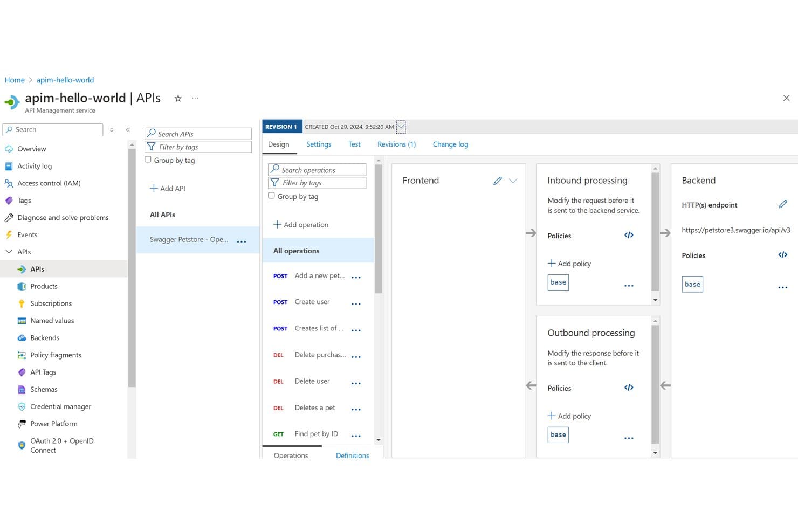Click operations list scrollbar down arrow
Image resolution: width=798 pixels, height=532 pixels.
click(x=379, y=440)
